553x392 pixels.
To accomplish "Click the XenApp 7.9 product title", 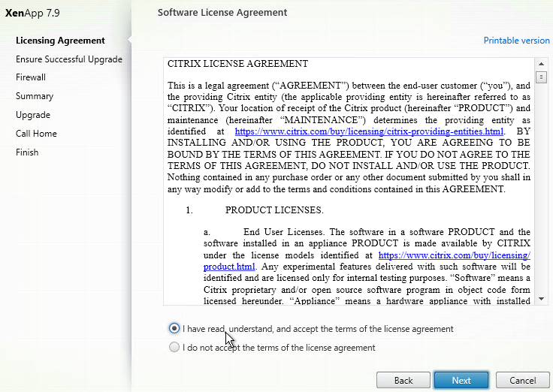I will tap(32, 13).
